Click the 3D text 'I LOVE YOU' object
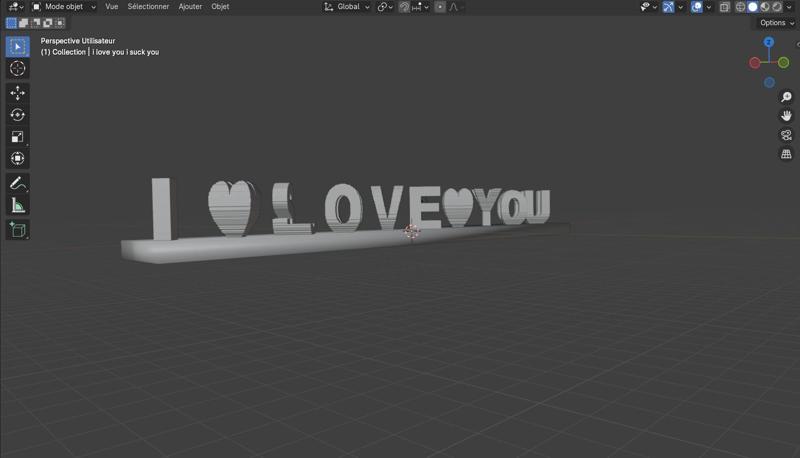Image resolution: width=800 pixels, height=458 pixels. (350, 208)
